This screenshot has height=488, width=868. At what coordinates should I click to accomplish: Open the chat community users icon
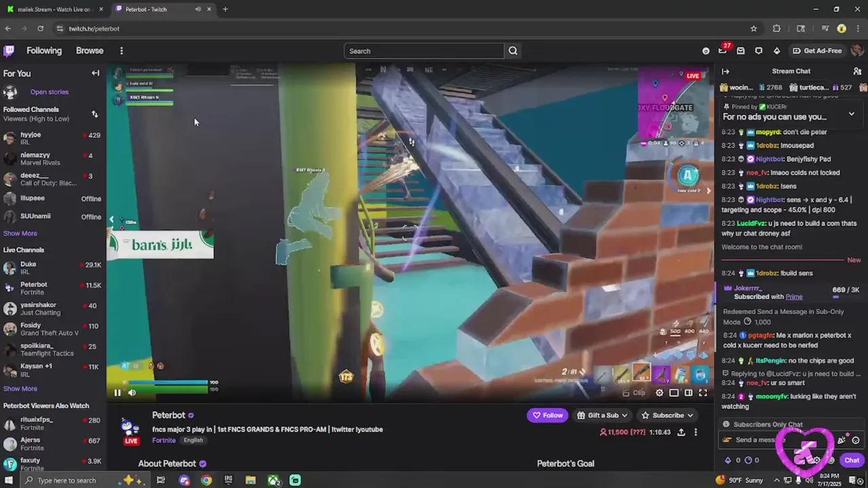pos(857,71)
